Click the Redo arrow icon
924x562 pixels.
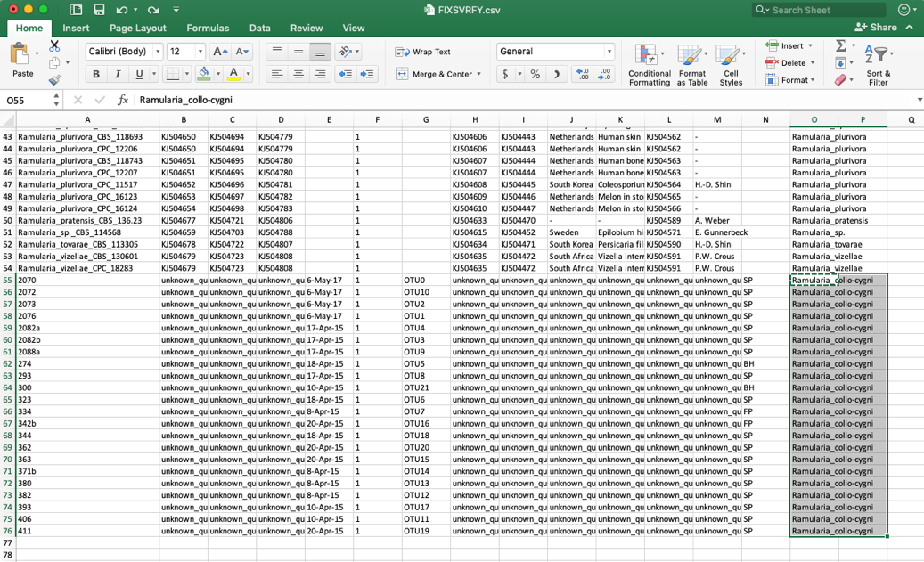[153, 10]
